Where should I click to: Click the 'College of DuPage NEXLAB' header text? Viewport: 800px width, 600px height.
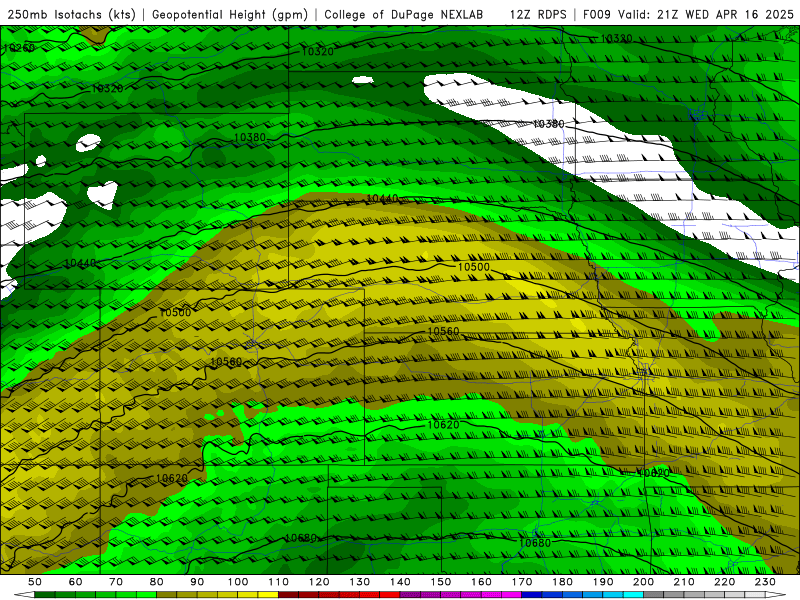pyautogui.click(x=404, y=15)
